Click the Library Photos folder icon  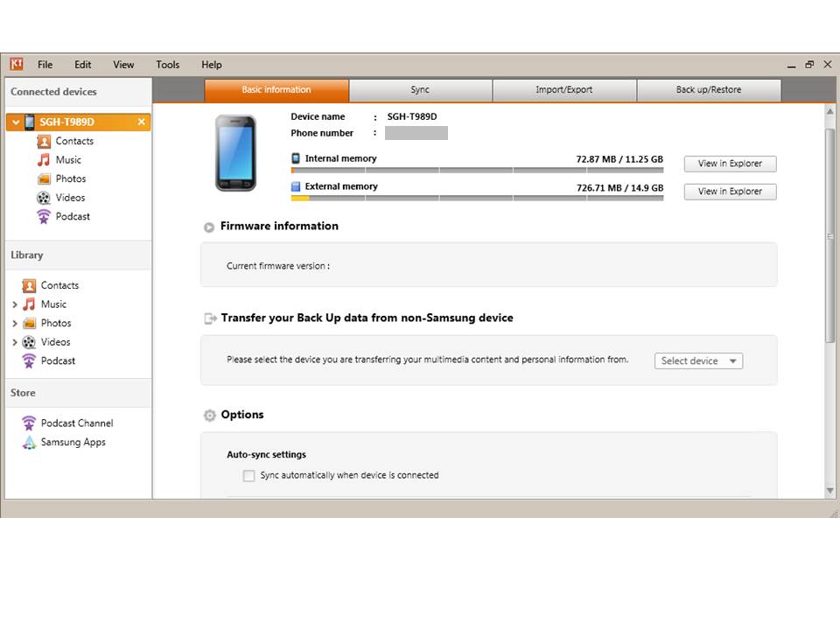[x=29, y=323]
